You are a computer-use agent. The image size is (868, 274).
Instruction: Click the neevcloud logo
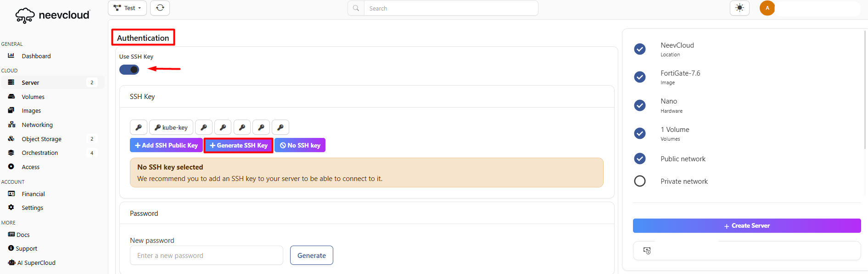point(52,15)
